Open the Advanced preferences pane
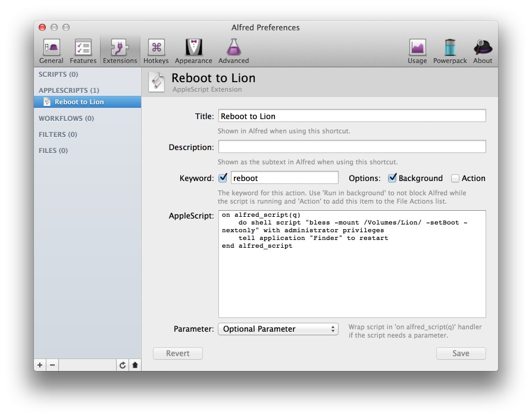 pyautogui.click(x=233, y=51)
